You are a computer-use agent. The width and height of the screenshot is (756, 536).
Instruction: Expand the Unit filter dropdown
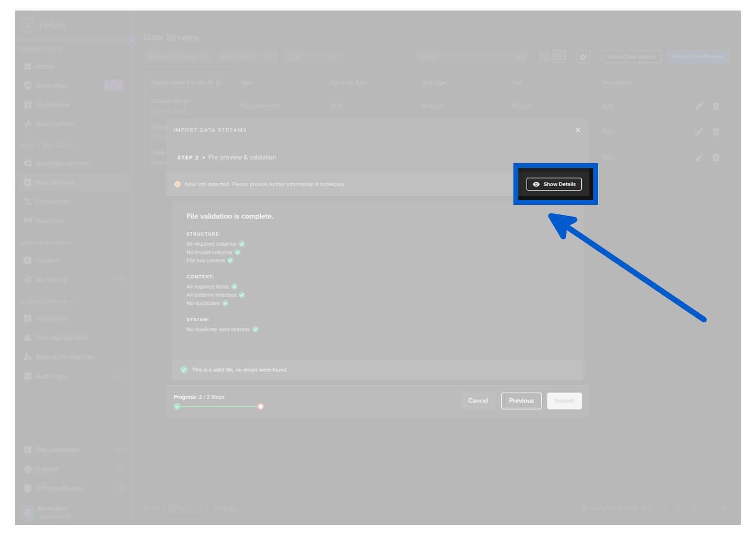[x=313, y=57]
